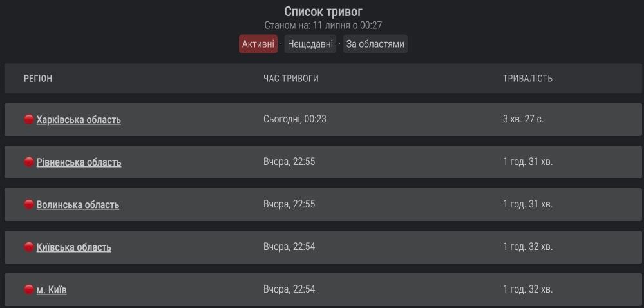Click red alert icon beside Київська область
This screenshot has width=644, height=308.
coord(29,247)
